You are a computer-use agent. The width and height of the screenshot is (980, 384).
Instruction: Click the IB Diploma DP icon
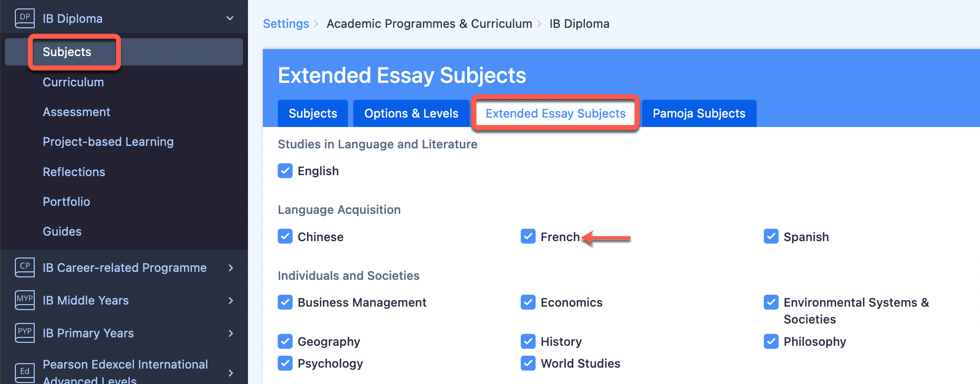point(25,18)
